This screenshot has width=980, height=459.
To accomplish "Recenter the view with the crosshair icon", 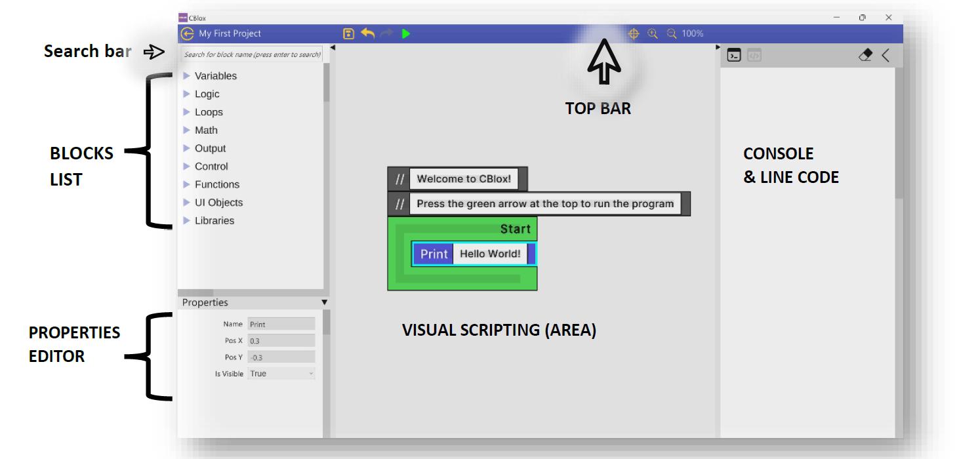I will point(634,33).
